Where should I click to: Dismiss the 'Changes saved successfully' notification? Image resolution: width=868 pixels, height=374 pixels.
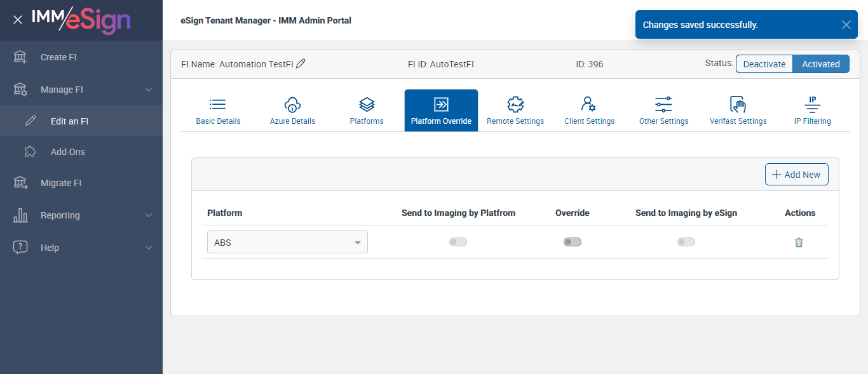click(846, 25)
